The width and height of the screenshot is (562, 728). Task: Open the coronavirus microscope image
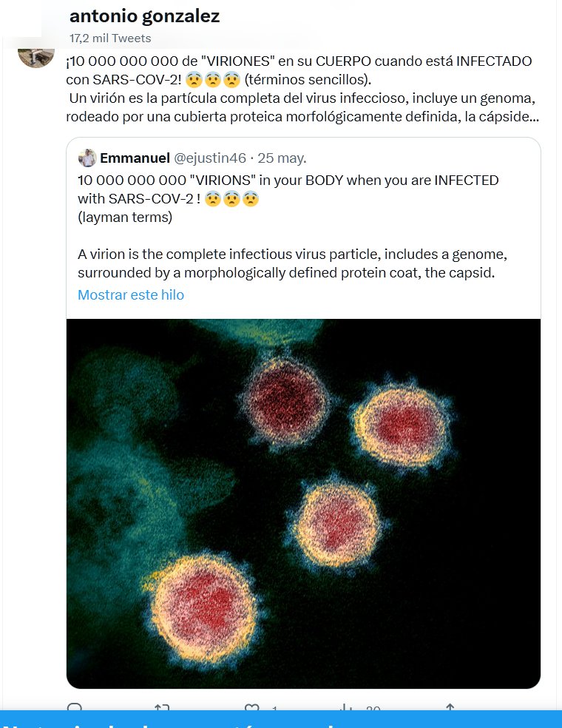pyautogui.click(x=303, y=503)
